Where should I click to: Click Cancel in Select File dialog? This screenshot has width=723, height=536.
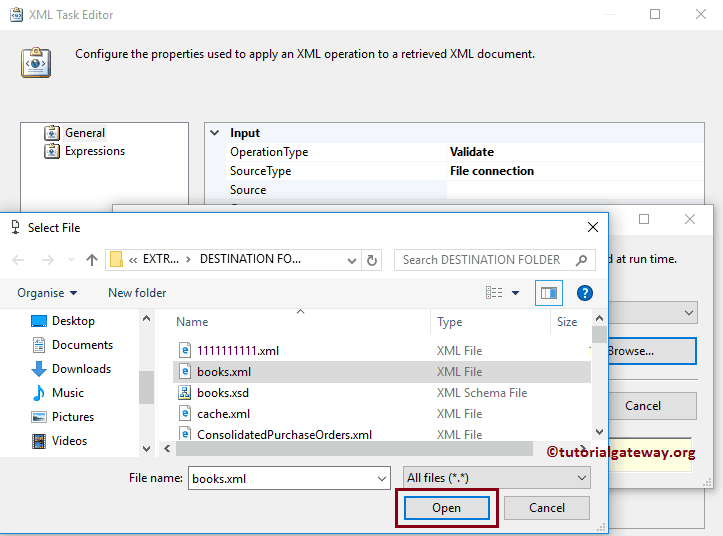click(x=547, y=508)
